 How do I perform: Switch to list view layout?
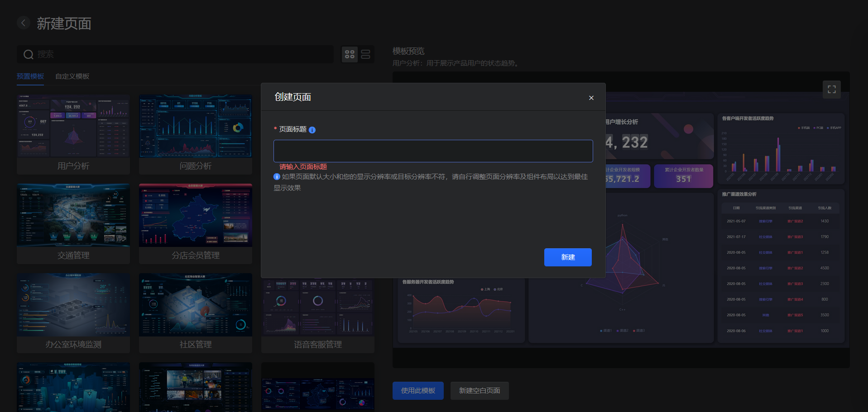click(366, 54)
